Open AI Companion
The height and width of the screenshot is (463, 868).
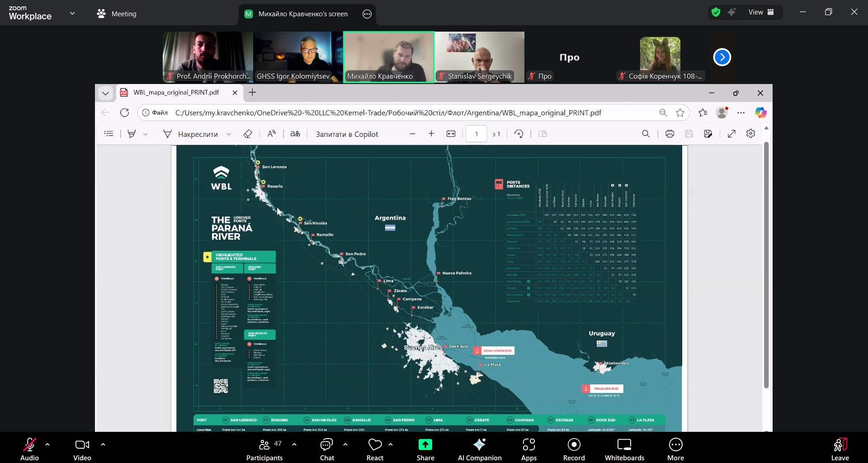[x=479, y=449]
